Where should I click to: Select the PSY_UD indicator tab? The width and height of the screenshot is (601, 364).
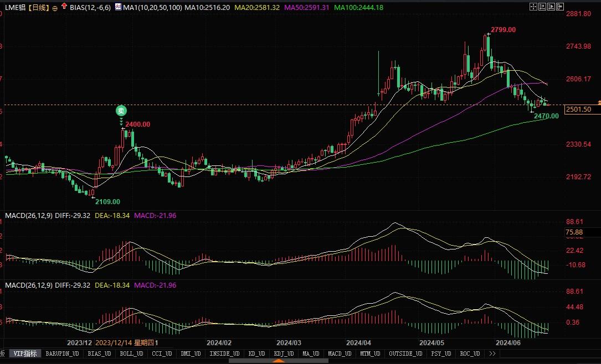coord(441,353)
